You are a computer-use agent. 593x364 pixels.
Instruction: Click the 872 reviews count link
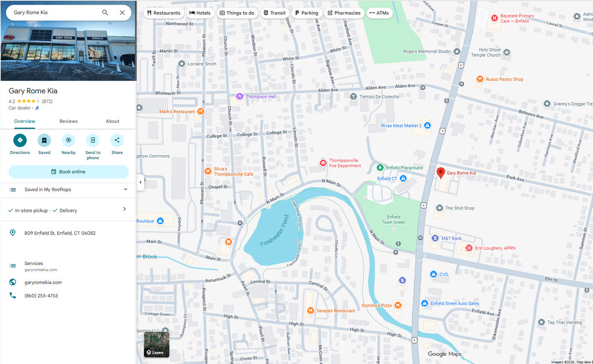click(x=47, y=101)
